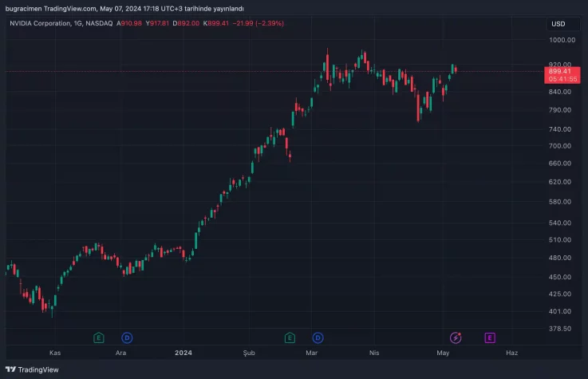Click the Haz month label on time axis
The height and width of the screenshot is (379, 588).
[512, 353]
